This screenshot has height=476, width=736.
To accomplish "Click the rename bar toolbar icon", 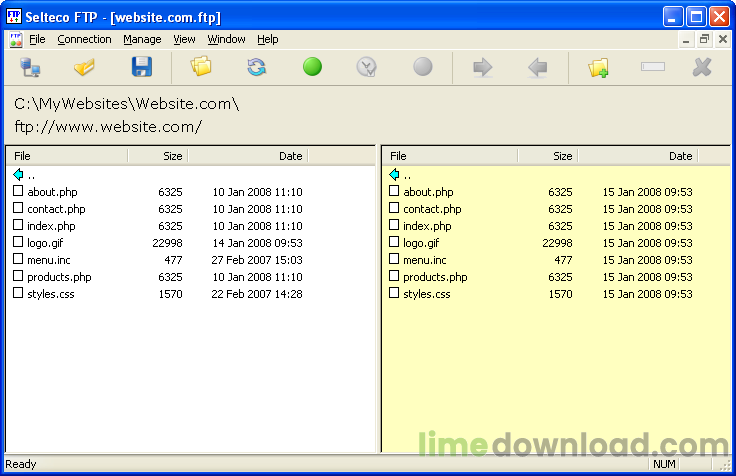I will click(653, 67).
